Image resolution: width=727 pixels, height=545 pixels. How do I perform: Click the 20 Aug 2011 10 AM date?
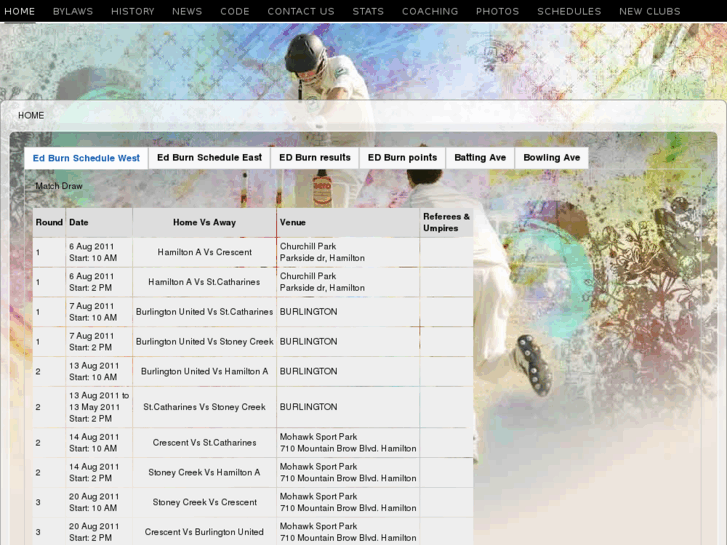point(94,502)
